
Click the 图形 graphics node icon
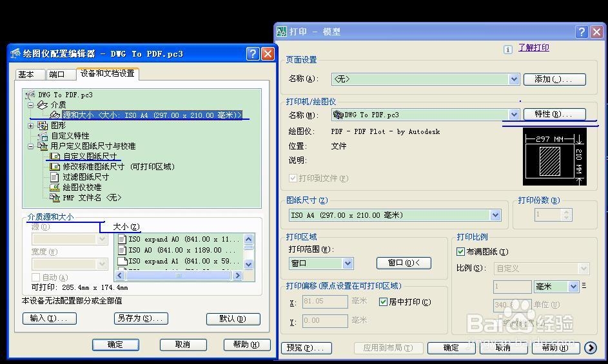tap(43, 125)
